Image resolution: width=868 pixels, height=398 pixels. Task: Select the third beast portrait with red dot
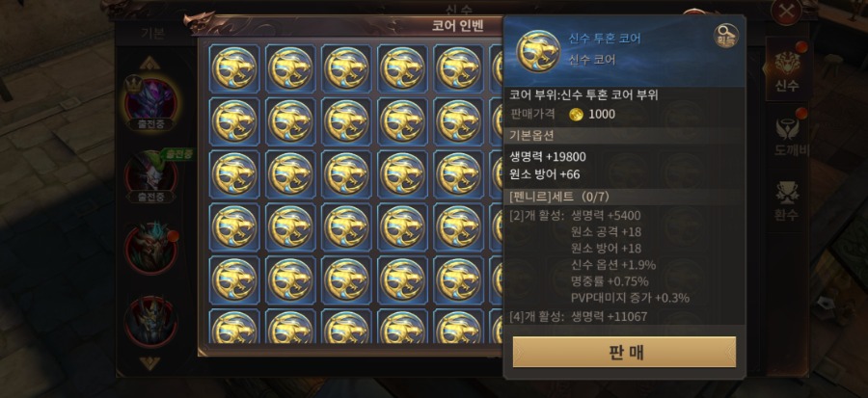(x=151, y=248)
